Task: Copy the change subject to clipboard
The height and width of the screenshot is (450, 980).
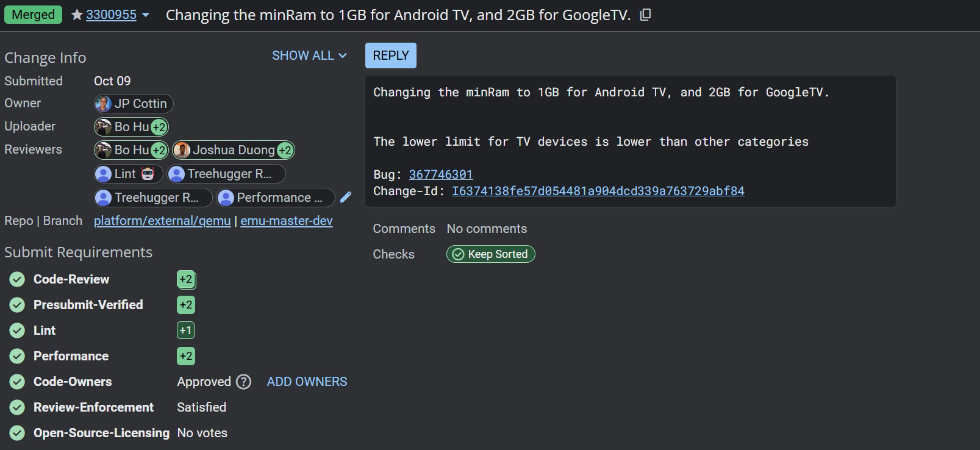Action: coord(645,15)
